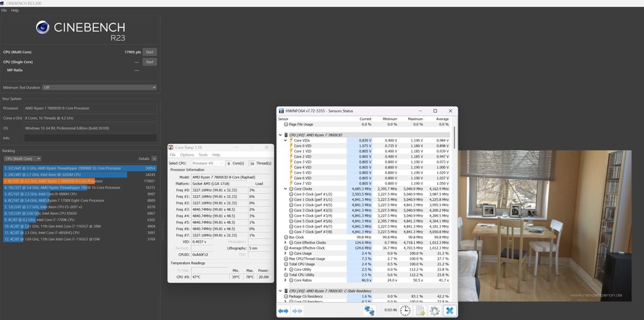Click the circle icon beside Total CPU Usage
This screenshot has height=320, width=644.
click(286, 264)
